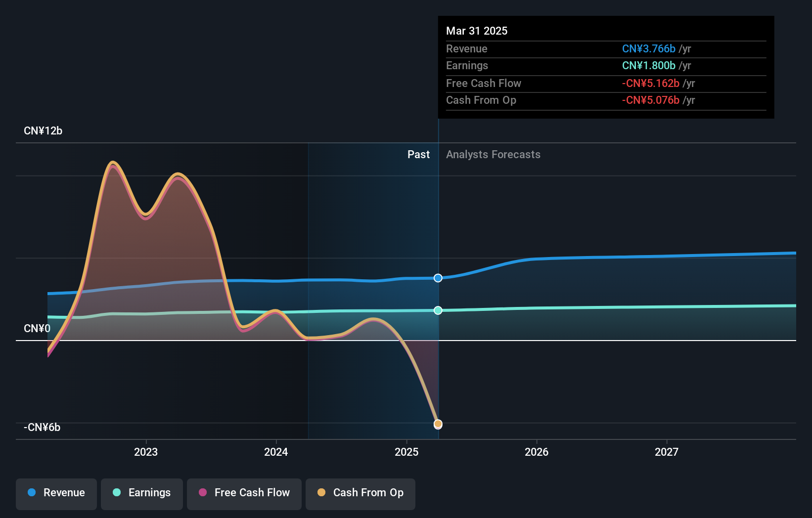The height and width of the screenshot is (518, 812).
Task: Click the Free Cash Flow label in tooltip
Action: 484,83
